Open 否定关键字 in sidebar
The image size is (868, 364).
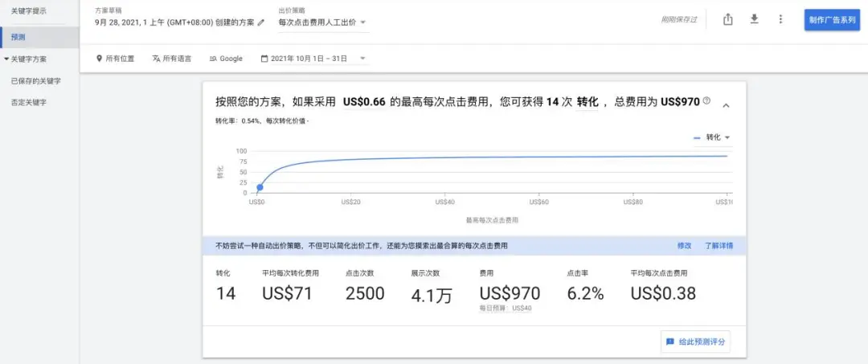pos(28,102)
